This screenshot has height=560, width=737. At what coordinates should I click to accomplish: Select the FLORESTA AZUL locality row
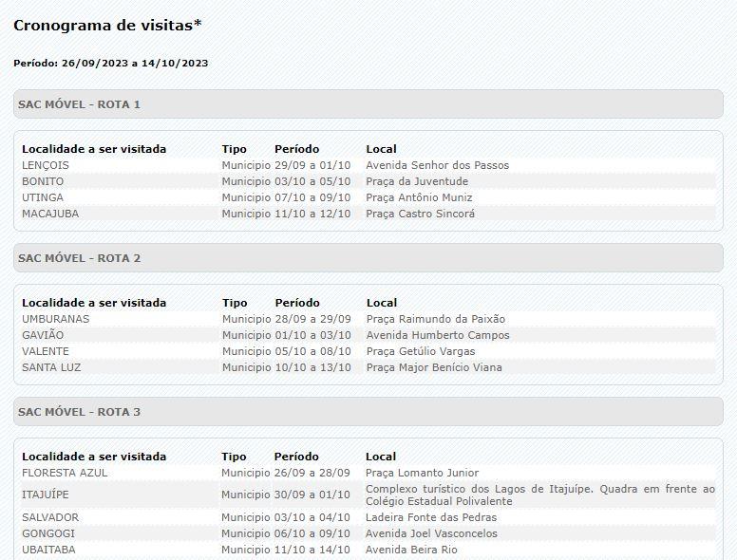coord(65,473)
